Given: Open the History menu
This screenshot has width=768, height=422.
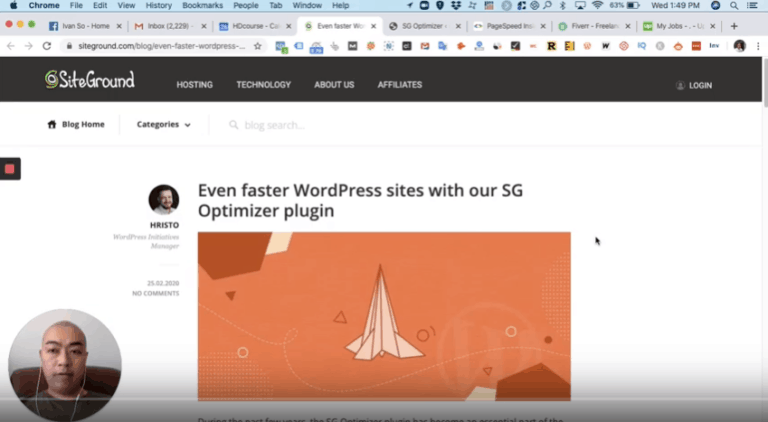Looking at the screenshot, I should point(158,6).
